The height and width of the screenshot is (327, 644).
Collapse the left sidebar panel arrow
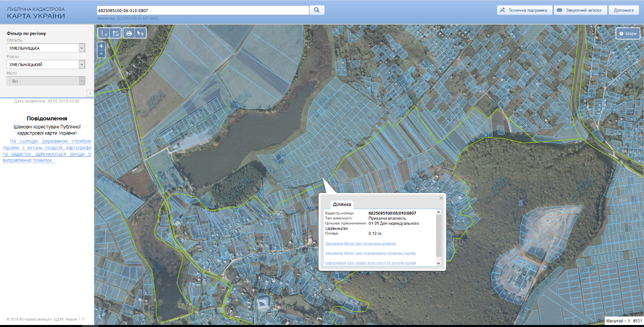(90, 93)
